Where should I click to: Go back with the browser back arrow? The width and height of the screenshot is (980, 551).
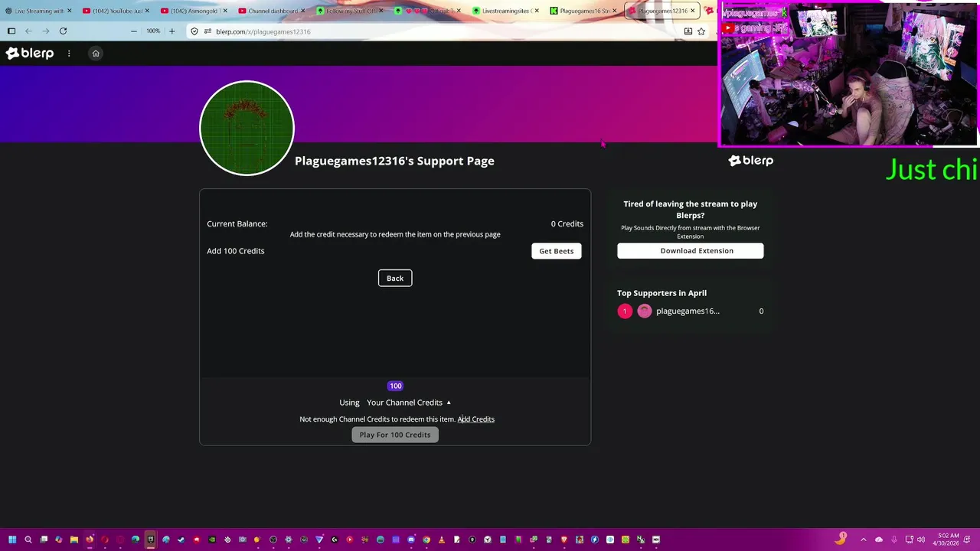click(x=28, y=31)
